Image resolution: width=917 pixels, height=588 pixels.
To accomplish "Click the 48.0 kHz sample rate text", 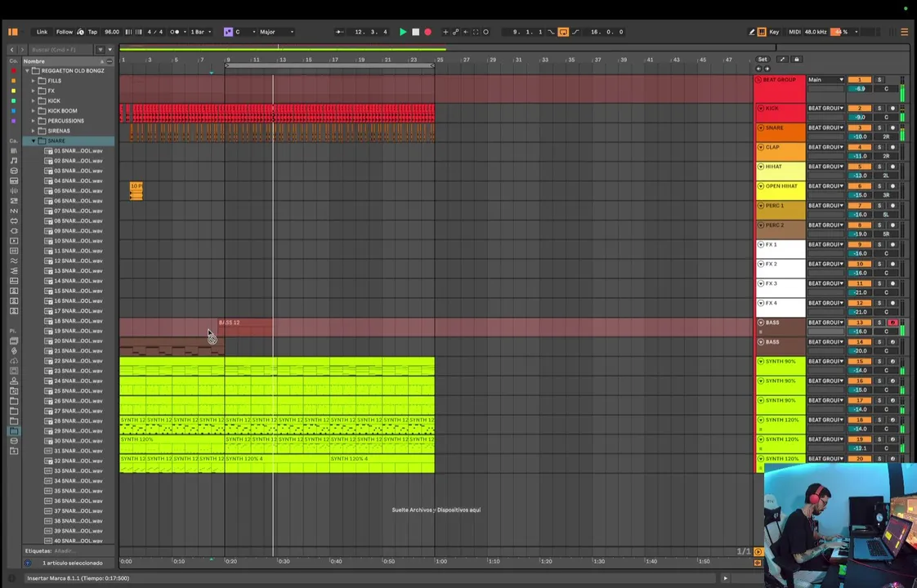I will (x=815, y=32).
